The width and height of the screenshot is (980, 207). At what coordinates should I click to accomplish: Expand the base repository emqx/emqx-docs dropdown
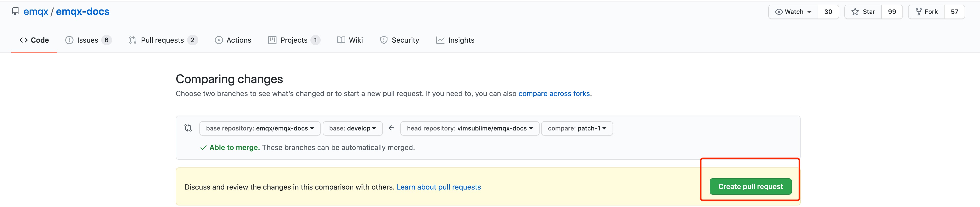point(260,128)
